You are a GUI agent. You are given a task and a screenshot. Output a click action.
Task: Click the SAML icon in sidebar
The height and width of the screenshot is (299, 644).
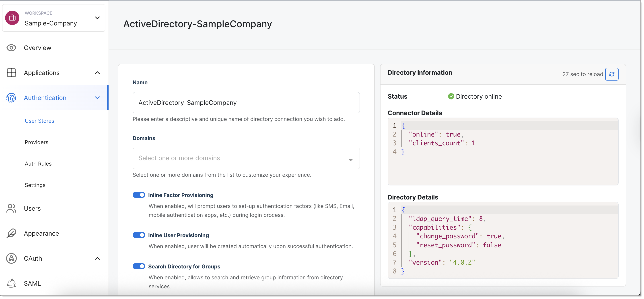coord(11,283)
